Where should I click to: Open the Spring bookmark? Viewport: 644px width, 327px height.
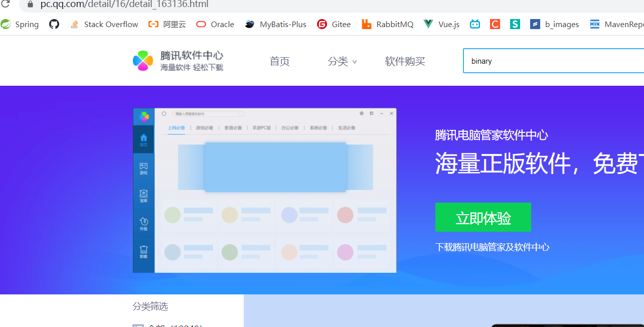(x=20, y=24)
